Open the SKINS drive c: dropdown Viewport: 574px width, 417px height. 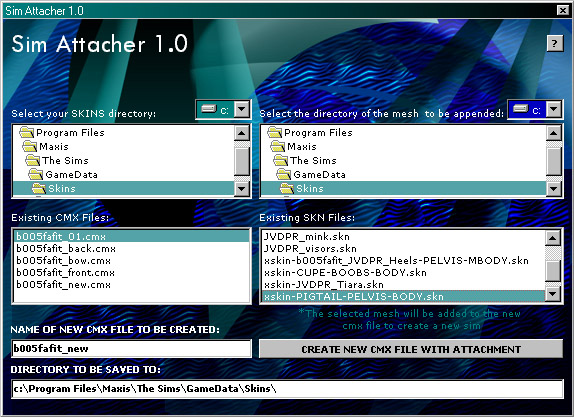point(242,109)
